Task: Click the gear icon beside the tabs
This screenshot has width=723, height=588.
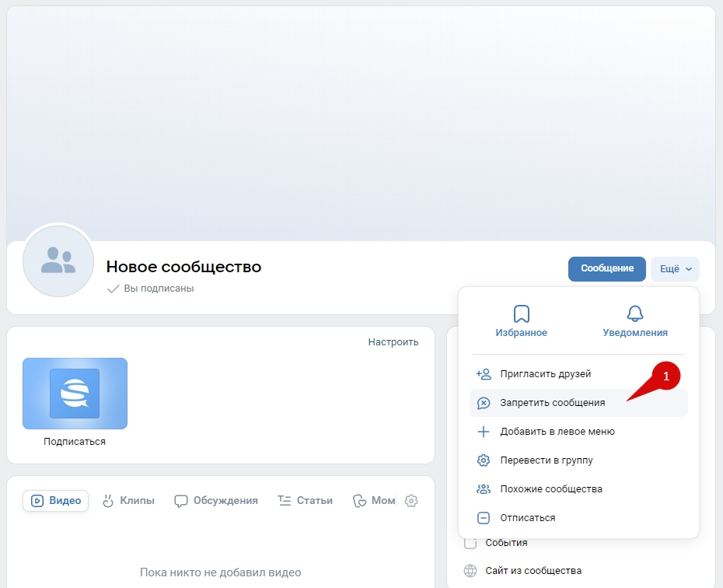Action: [x=412, y=501]
